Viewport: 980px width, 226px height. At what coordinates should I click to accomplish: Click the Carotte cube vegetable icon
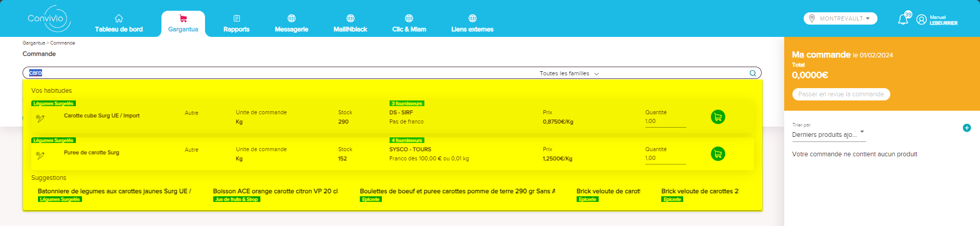tap(40, 118)
